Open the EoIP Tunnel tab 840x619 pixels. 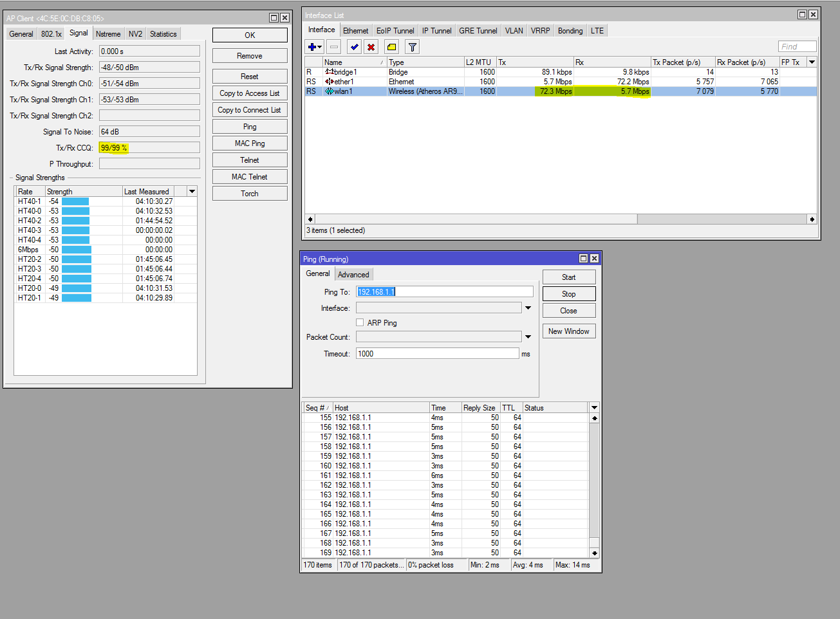click(395, 31)
